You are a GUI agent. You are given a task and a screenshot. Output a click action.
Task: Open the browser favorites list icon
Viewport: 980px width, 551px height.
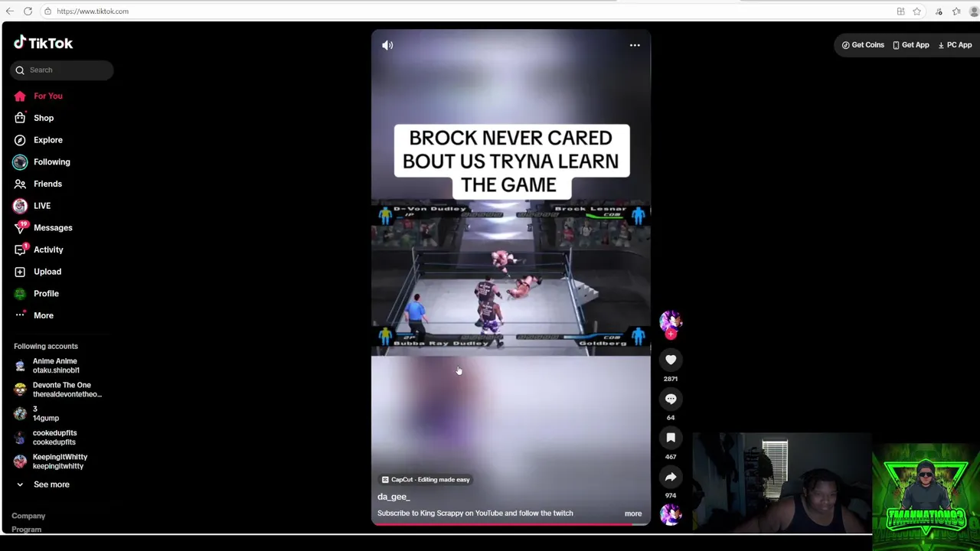pos(956,11)
